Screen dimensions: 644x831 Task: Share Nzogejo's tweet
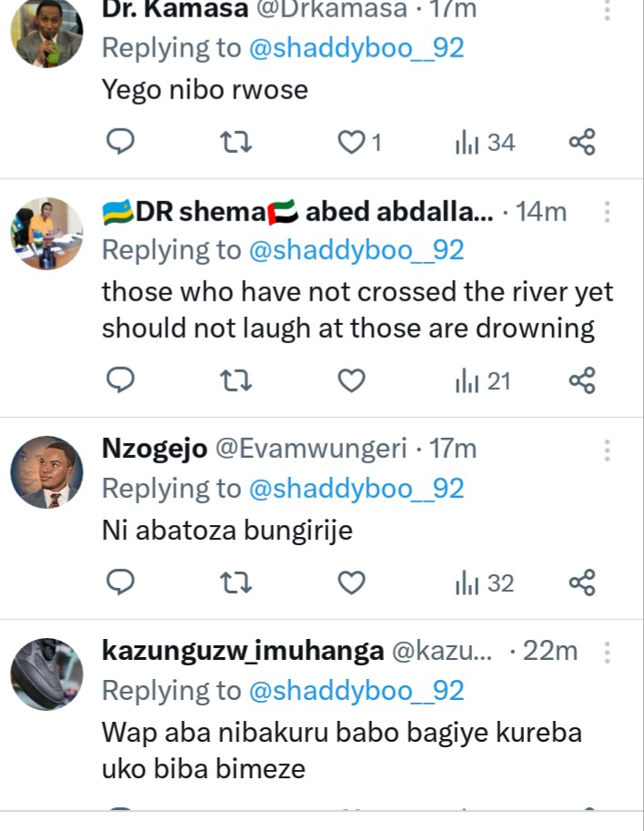(582, 583)
